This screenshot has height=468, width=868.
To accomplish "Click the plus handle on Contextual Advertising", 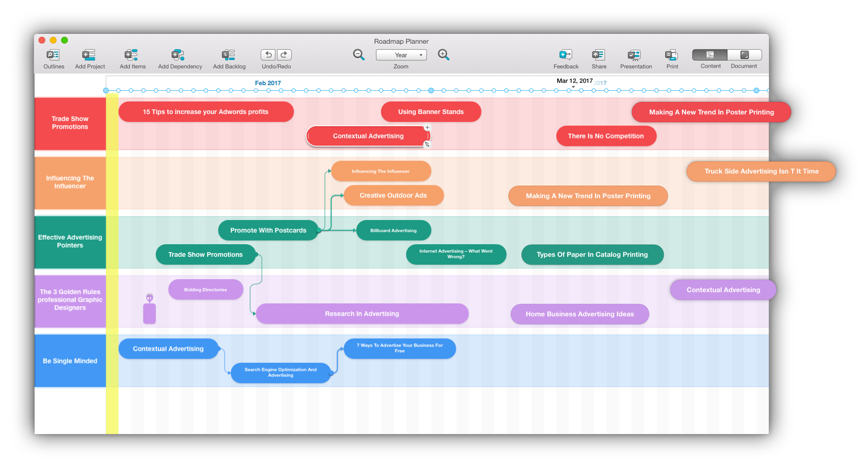I will (x=427, y=127).
